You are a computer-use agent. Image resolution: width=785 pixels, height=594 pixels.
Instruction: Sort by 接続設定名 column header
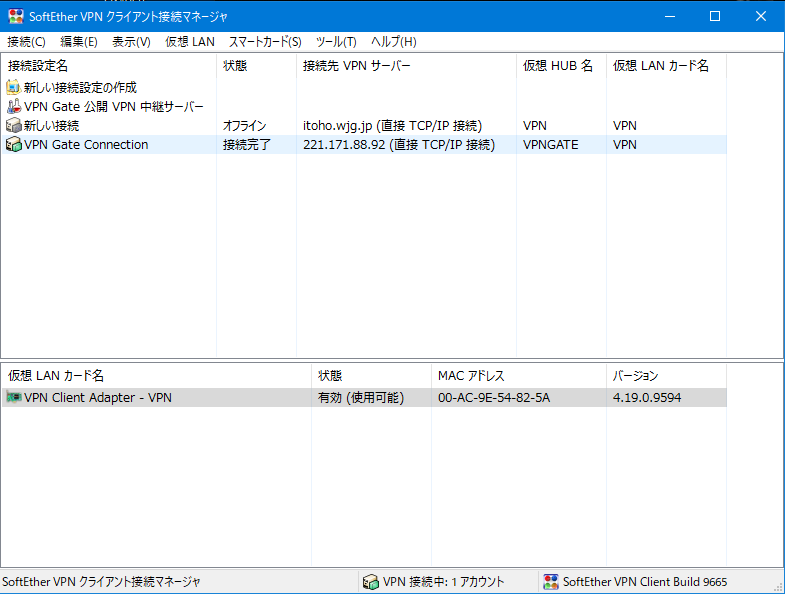pyautogui.click(x=38, y=65)
